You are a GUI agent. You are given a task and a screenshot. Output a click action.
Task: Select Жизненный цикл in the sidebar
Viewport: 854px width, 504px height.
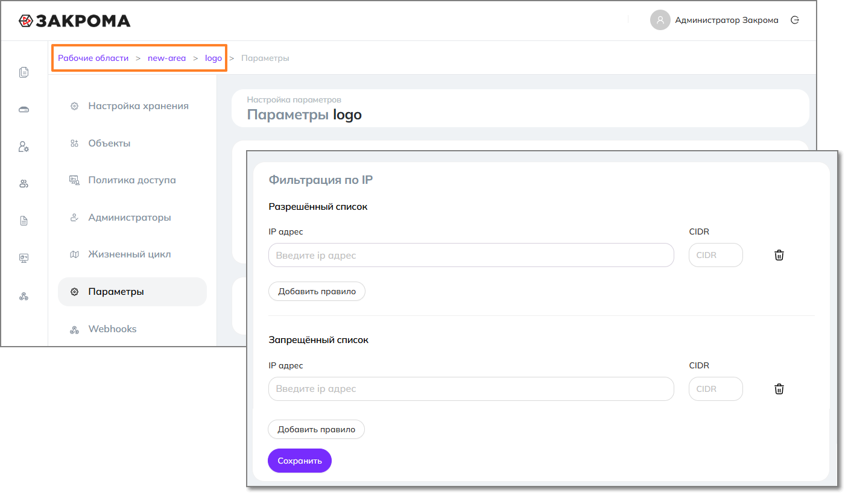(130, 254)
